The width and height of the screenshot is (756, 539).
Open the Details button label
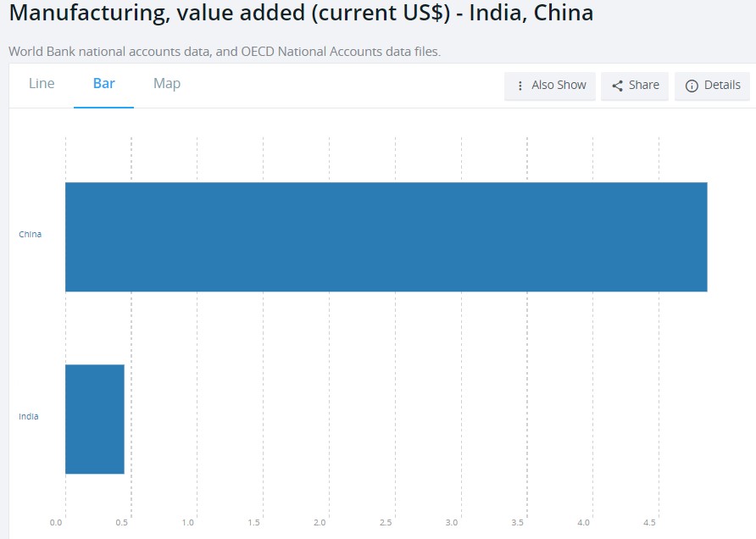[722, 85]
